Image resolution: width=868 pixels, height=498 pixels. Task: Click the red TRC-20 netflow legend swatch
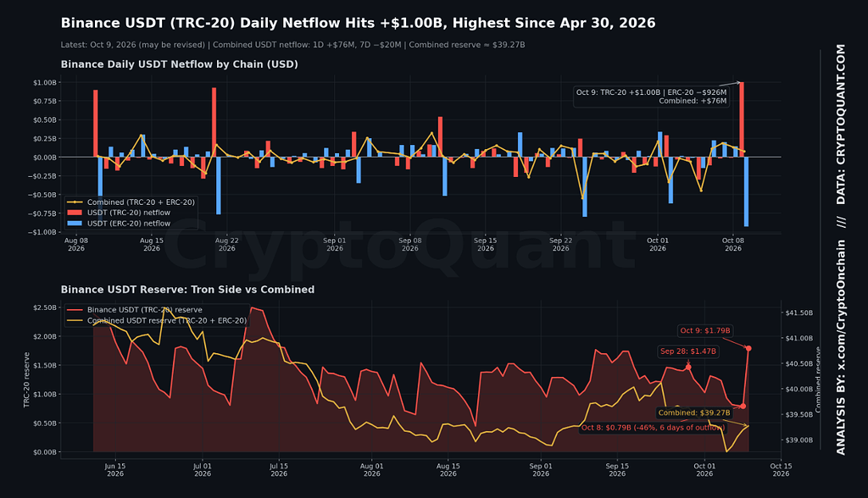75,213
